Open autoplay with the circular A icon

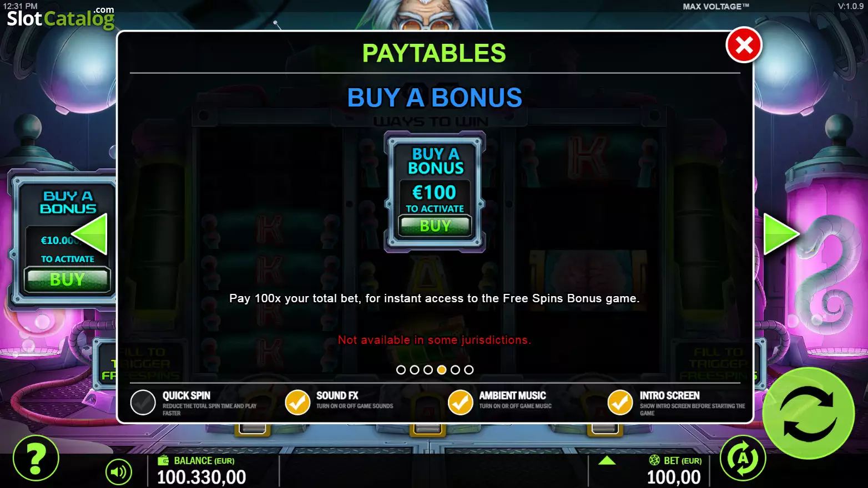pos(743,458)
